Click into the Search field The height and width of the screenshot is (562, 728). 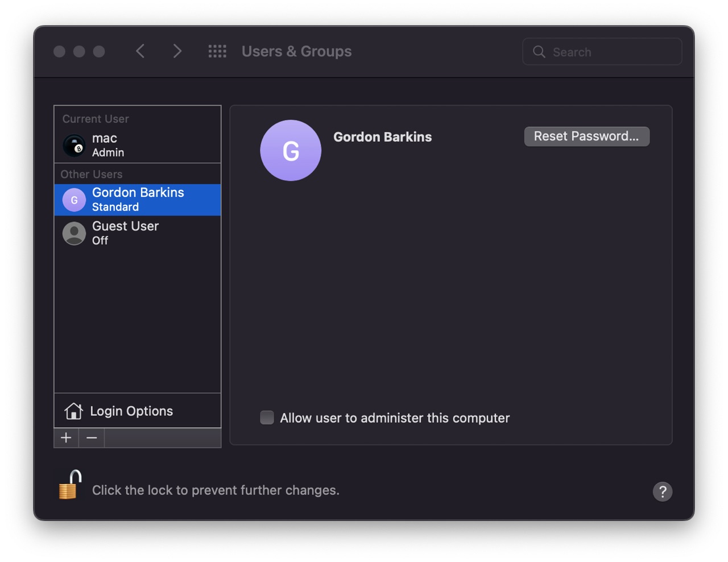click(x=602, y=52)
